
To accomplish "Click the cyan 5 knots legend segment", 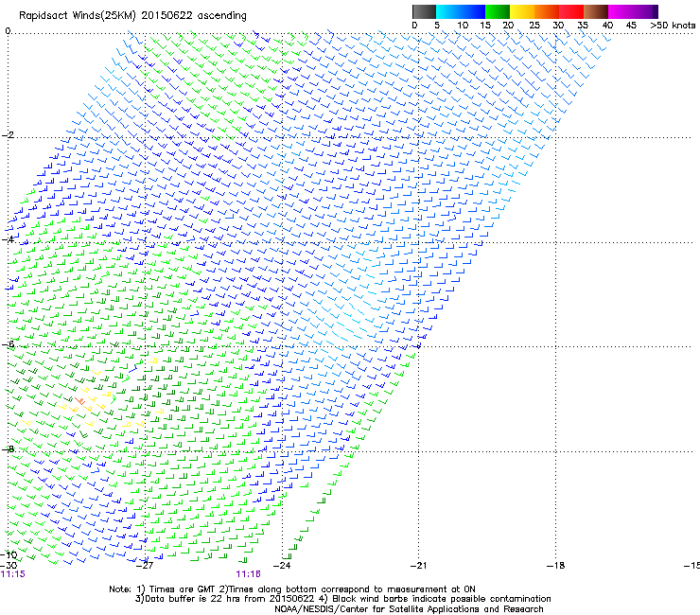I will pos(447,11).
